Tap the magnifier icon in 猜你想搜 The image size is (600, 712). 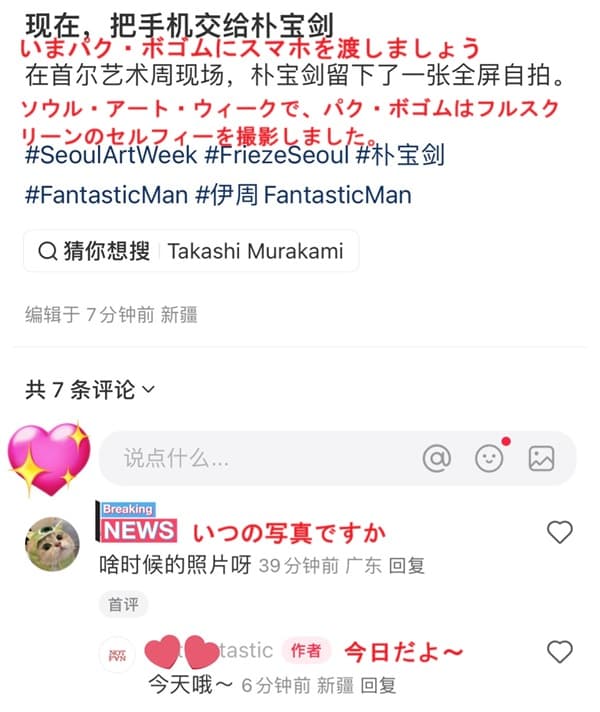[x=48, y=251]
